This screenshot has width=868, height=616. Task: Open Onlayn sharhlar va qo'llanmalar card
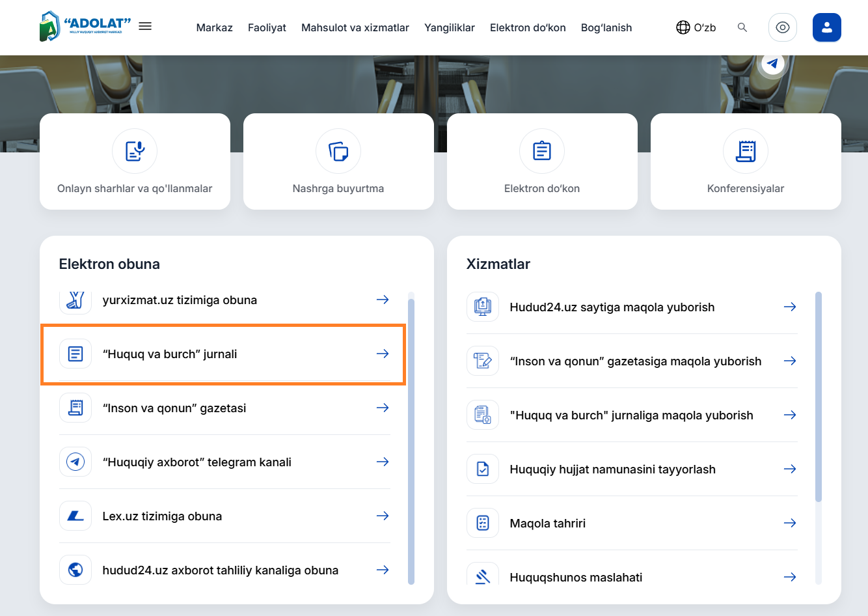135,161
